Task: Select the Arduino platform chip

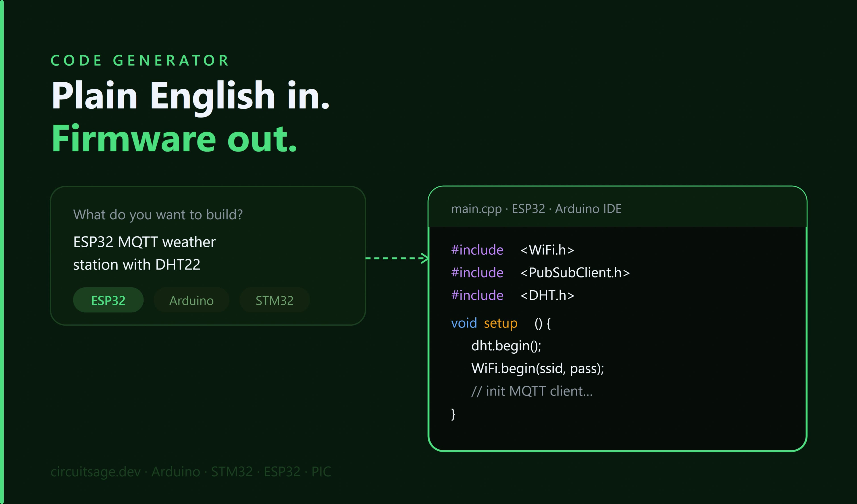Action: (x=191, y=300)
